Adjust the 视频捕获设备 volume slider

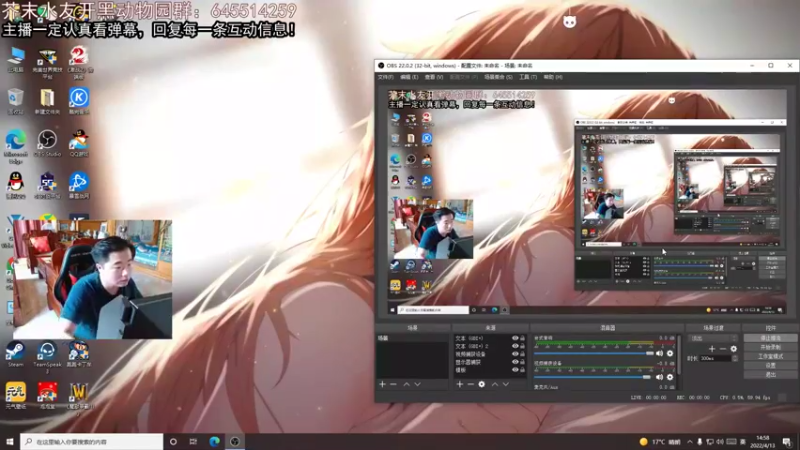[x=593, y=377]
